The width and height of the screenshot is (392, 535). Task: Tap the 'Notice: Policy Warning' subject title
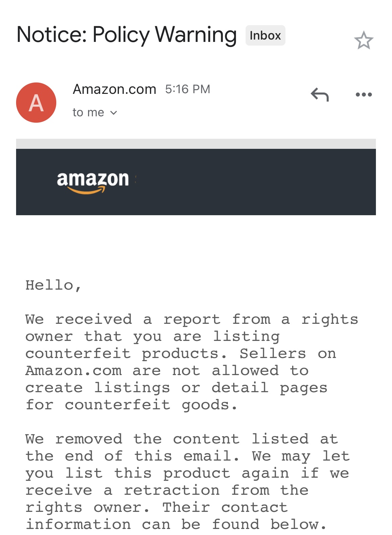(x=127, y=35)
